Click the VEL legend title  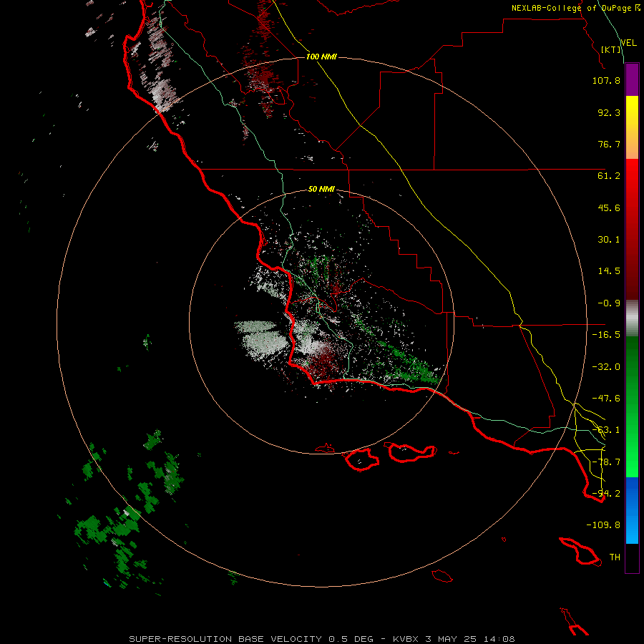628,43
